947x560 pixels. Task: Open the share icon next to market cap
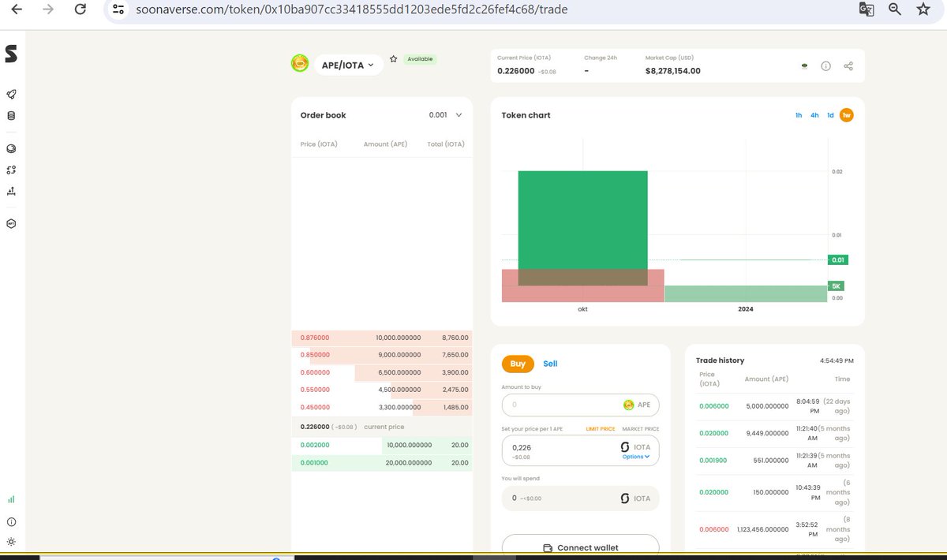[848, 66]
